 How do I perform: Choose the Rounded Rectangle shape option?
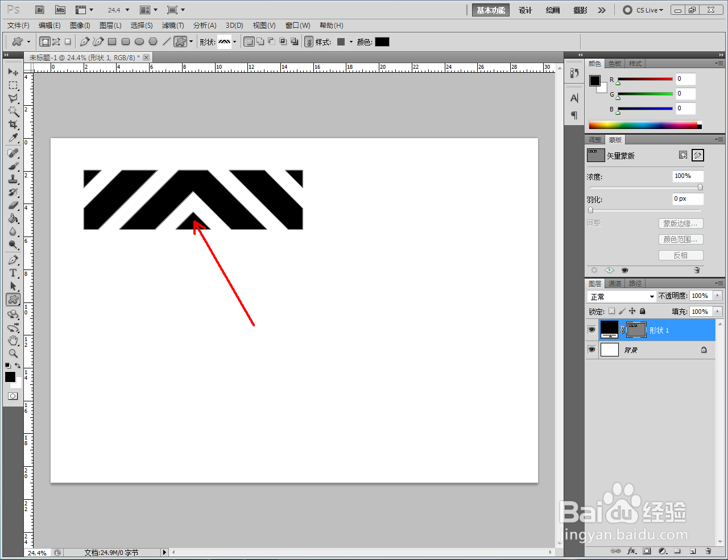(126, 42)
